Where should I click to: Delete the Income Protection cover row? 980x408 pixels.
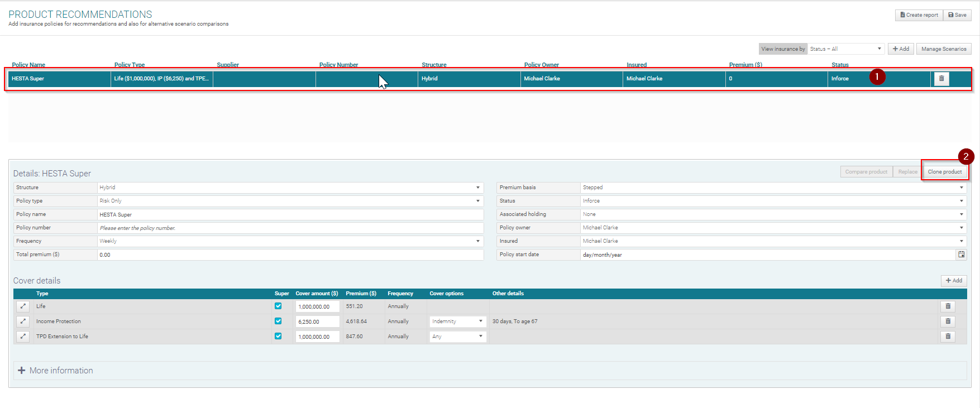948,321
